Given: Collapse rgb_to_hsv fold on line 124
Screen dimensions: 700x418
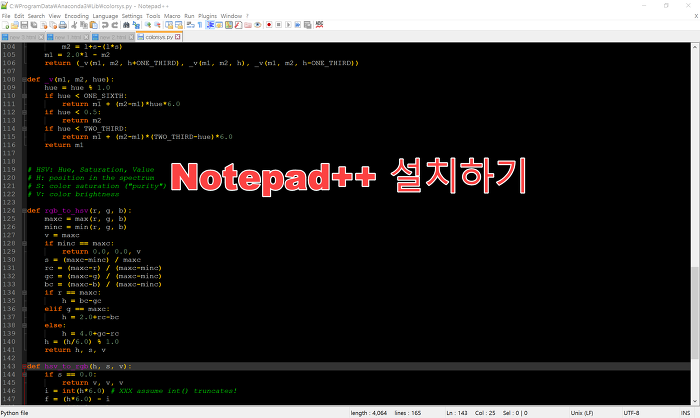Looking at the screenshot, I should (24, 211).
